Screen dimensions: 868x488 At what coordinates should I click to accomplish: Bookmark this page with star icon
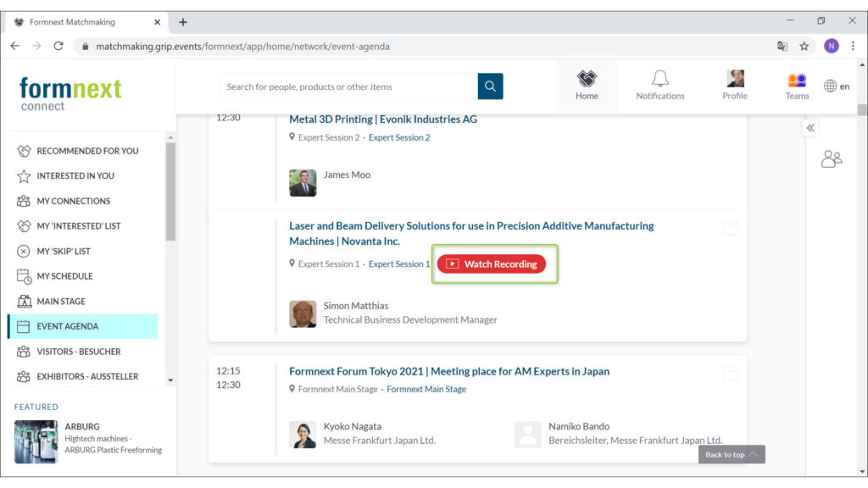click(x=804, y=47)
